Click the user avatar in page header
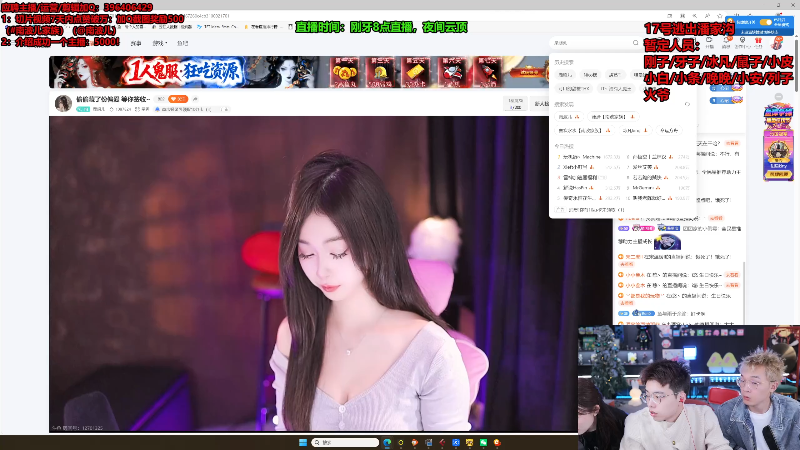The image size is (800, 450). tap(778, 43)
